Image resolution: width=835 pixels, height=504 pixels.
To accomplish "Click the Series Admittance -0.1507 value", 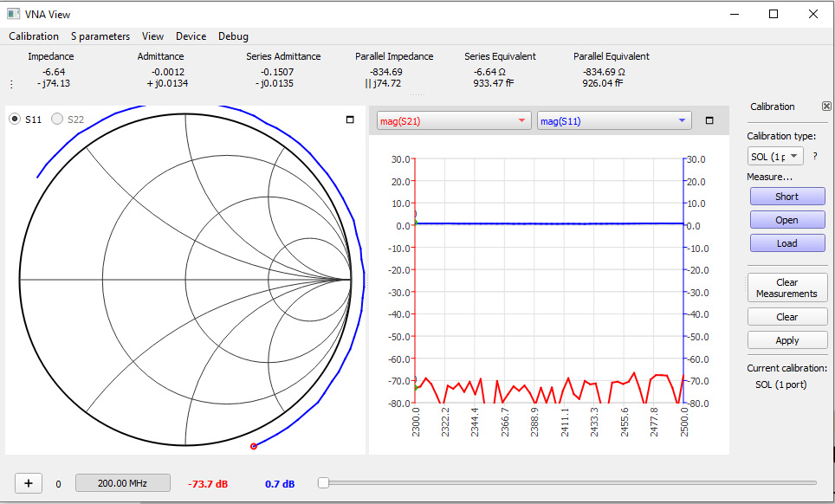I will [277, 71].
